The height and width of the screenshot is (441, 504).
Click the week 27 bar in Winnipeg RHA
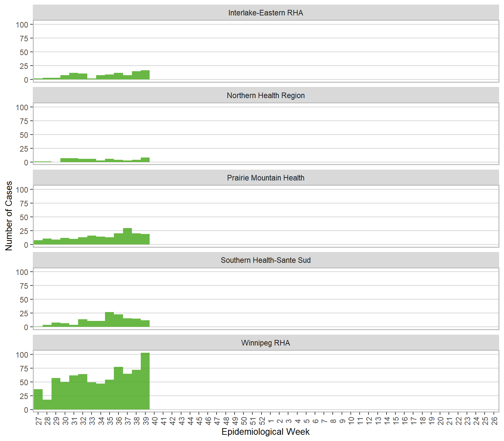click(x=38, y=399)
